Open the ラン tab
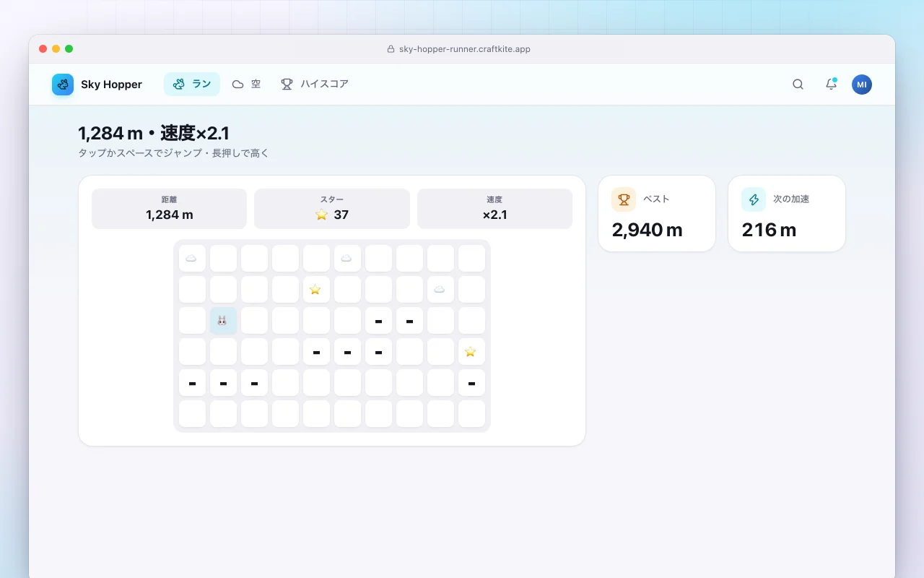Image resolution: width=924 pixels, height=578 pixels. click(x=192, y=84)
